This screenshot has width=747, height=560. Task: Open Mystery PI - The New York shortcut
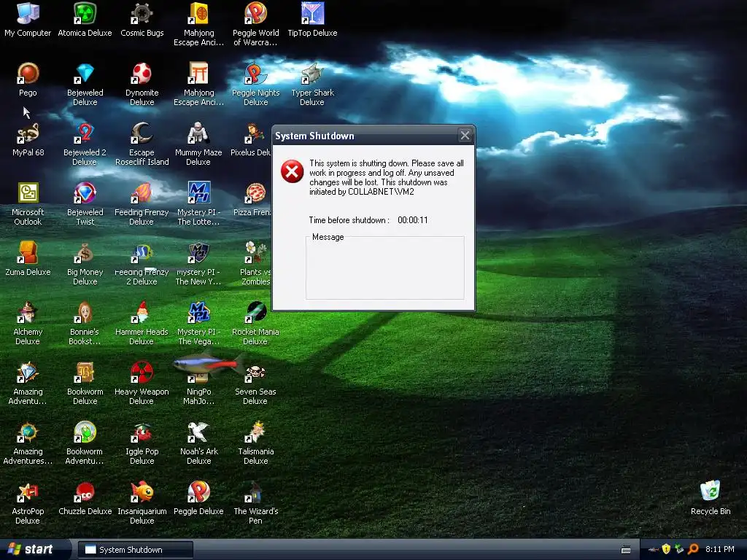[198, 263]
